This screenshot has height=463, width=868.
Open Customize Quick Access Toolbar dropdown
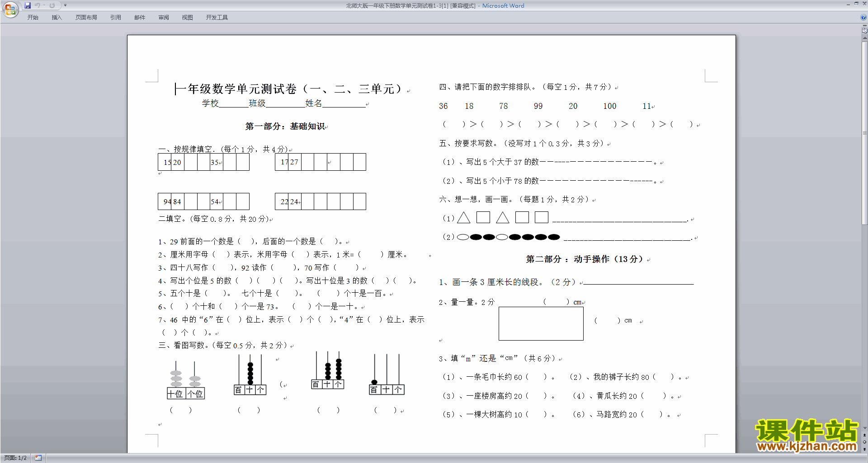(x=65, y=5)
